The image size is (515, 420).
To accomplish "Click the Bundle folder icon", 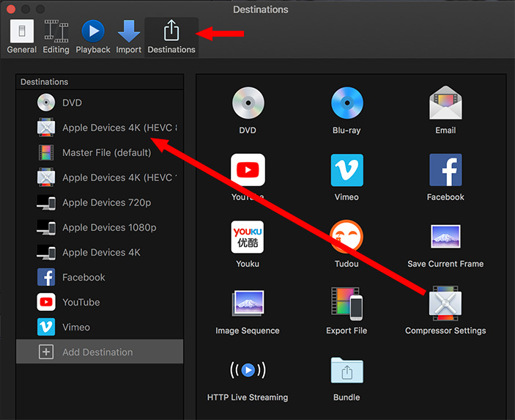I will coord(347,370).
